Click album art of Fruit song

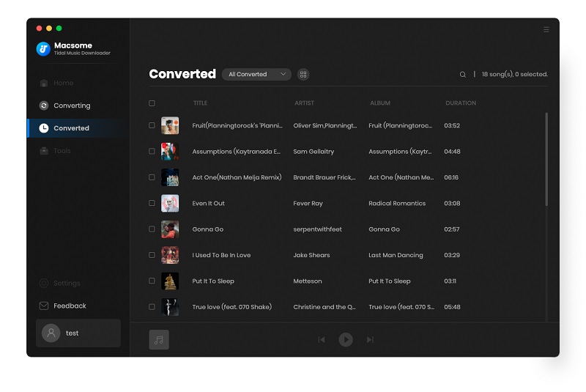(x=170, y=125)
